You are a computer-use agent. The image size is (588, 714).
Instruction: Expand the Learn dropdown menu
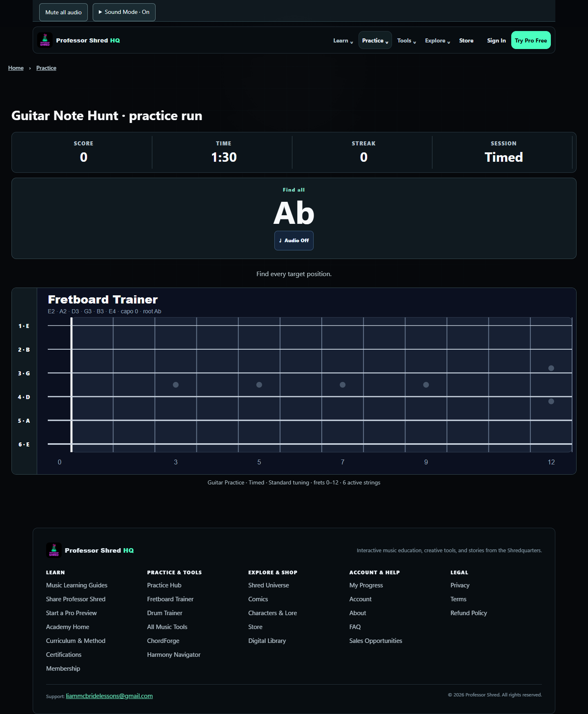pos(343,40)
